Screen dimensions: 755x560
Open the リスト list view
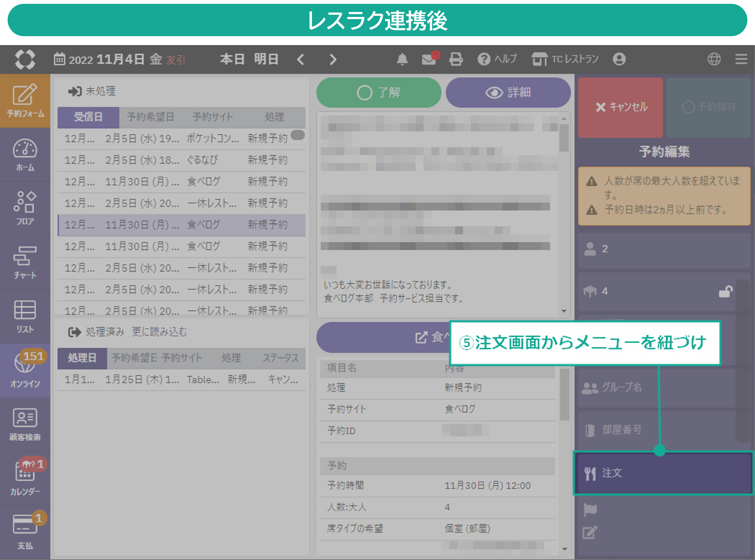tap(25, 316)
